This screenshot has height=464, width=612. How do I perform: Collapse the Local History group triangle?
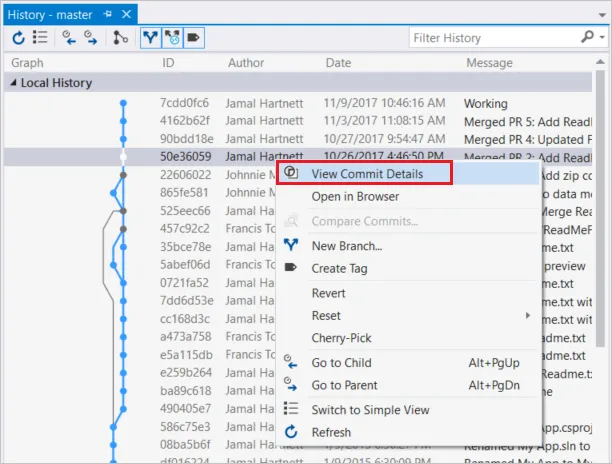(14, 83)
